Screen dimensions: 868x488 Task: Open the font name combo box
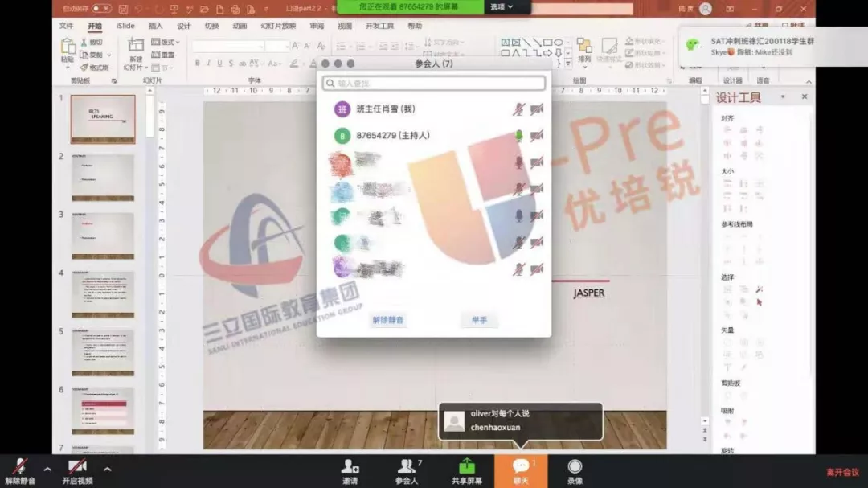pyautogui.click(x=228, y=46)
